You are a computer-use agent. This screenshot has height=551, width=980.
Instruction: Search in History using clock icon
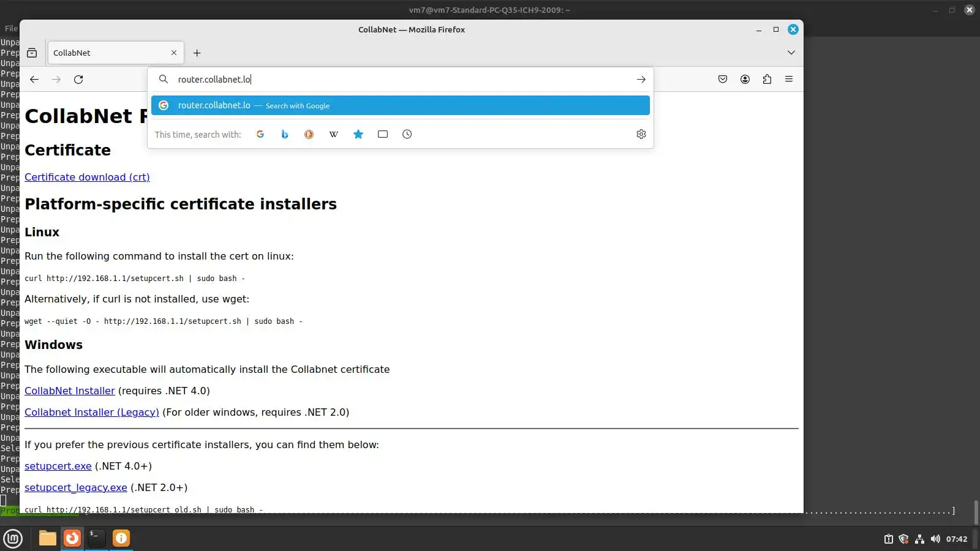(x=407, y=134)
